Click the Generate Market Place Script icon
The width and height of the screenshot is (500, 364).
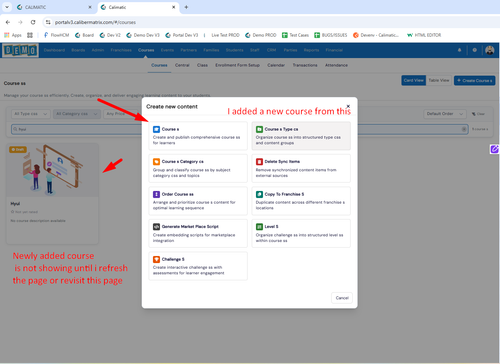[156, 227]
